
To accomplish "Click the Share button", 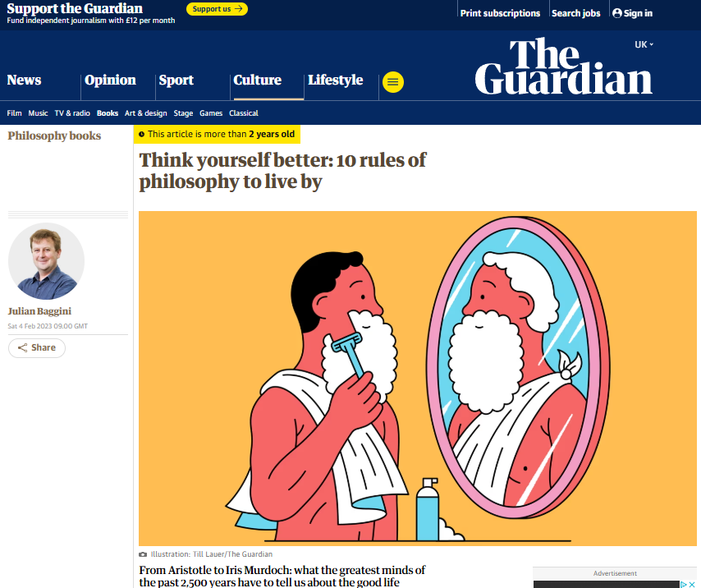I will pyautogui.click(x=37, y=348).
